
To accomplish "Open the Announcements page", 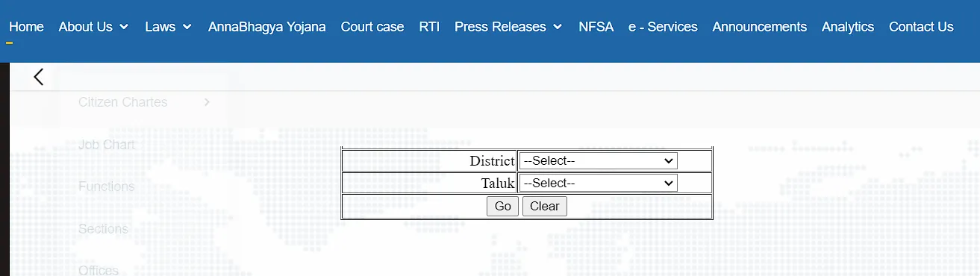I will point(760,27).
